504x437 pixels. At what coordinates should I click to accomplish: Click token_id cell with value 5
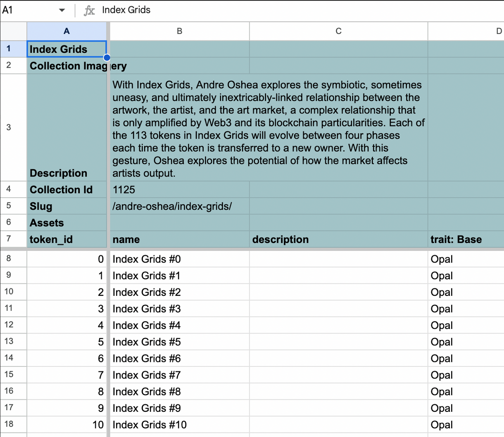click(x=67, y=342)
